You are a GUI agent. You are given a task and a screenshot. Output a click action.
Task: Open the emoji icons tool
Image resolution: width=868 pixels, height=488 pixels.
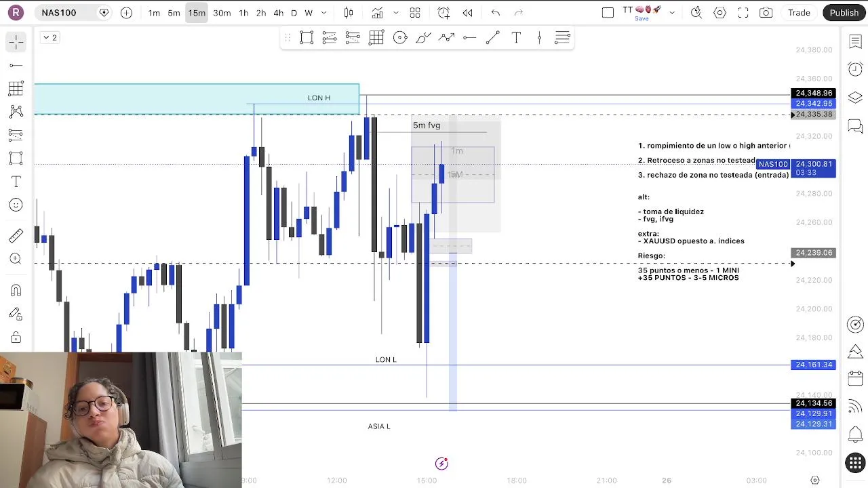point(16,205)
